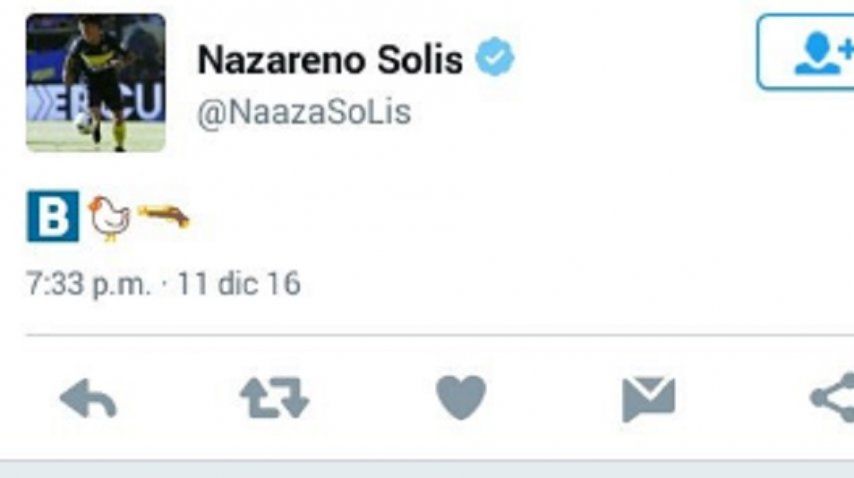The height and width of the screenshot is (478, 854).
Task: Follow the account with person-plus button
Action: pyautogui.click(x=806, y=52)
